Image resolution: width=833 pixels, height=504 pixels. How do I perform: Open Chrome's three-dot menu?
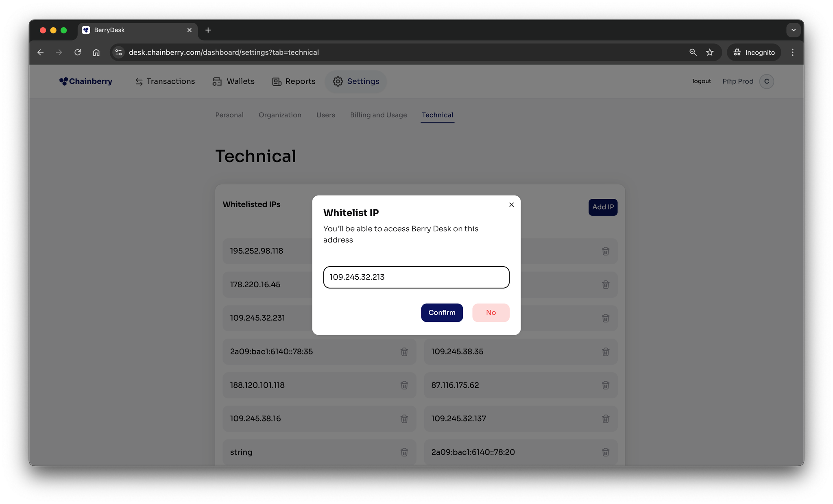click(792, 52)
